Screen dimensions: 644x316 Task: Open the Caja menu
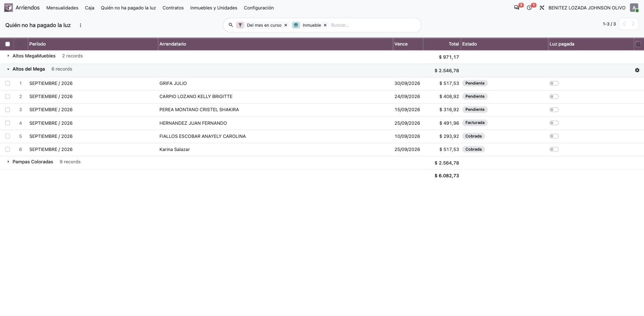(x=90, y=8)
